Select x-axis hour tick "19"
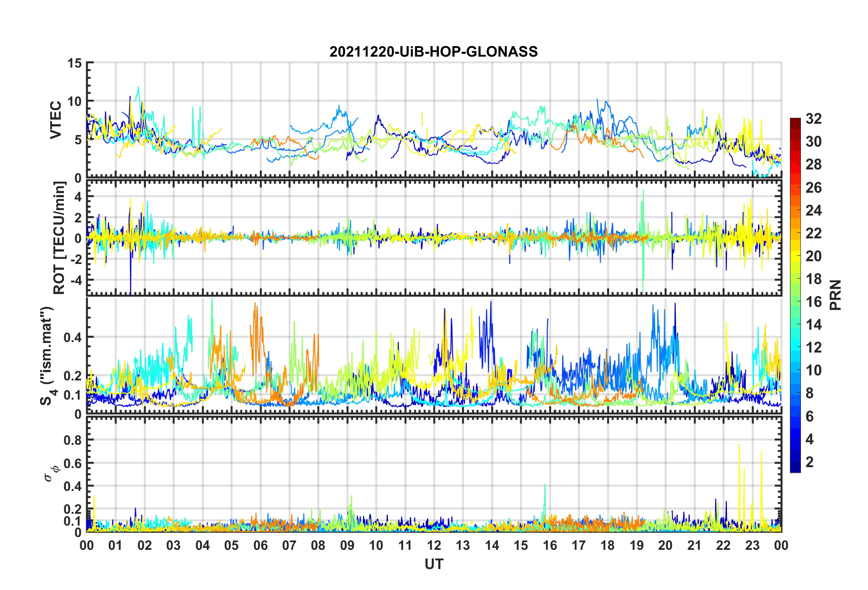This screenshot has height=590, width=868. pos(637,545)
